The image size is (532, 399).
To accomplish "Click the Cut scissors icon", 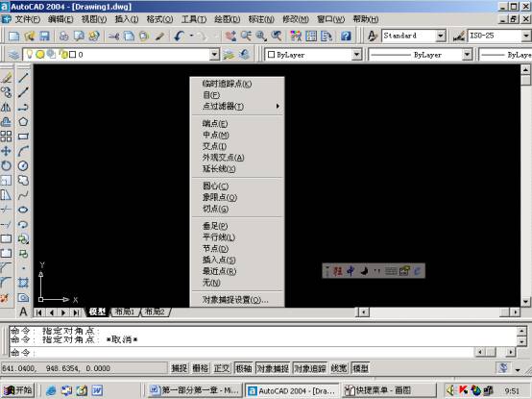I will point(113,36).
